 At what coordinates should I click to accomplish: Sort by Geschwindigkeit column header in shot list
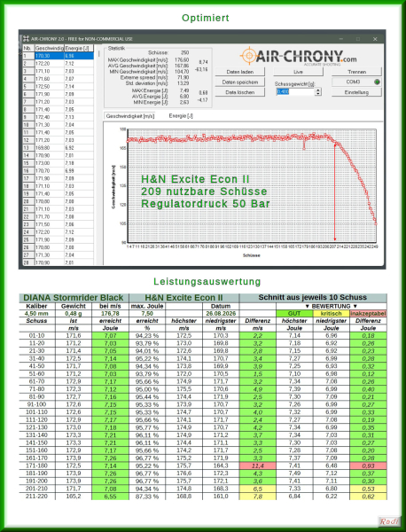[x=49, y=48]
